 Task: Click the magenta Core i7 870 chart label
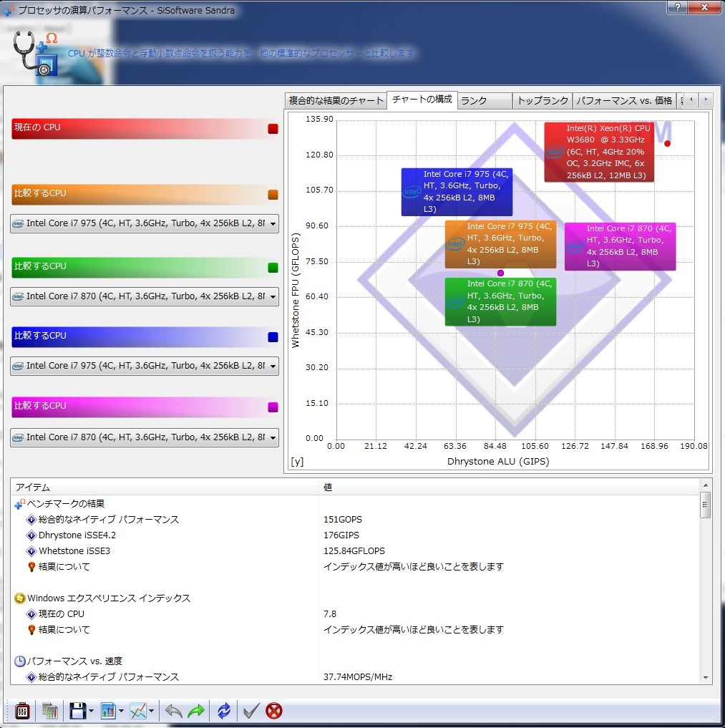pos(620,246)
